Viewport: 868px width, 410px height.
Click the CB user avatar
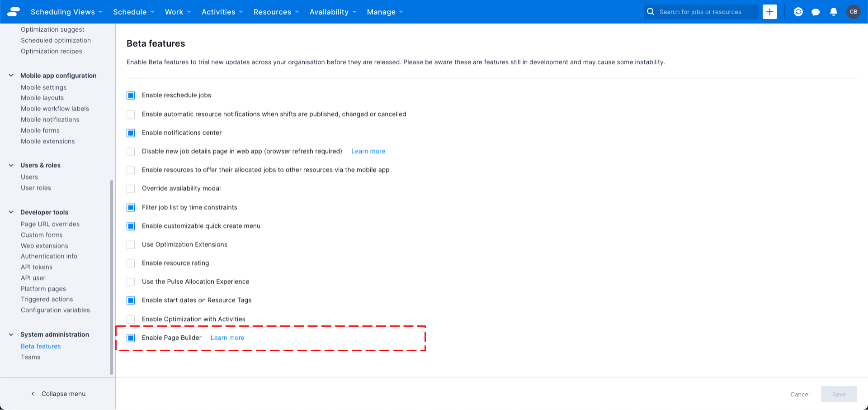click(x=853, y=12)
